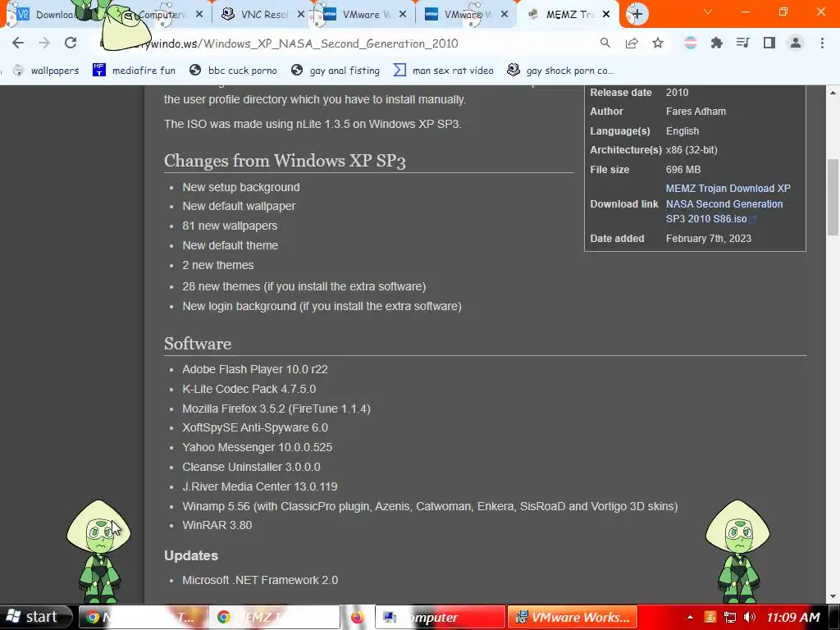Open the media controls toolbar icon
The width and height of the screenshot is (840, 630).
pos(743,43)
